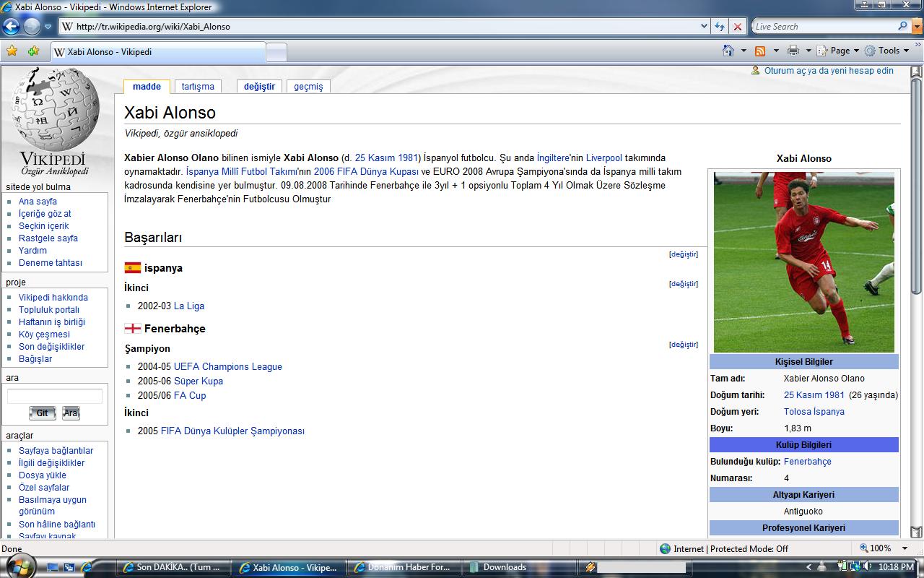Open the geçmiş tab

pos(308,87)
